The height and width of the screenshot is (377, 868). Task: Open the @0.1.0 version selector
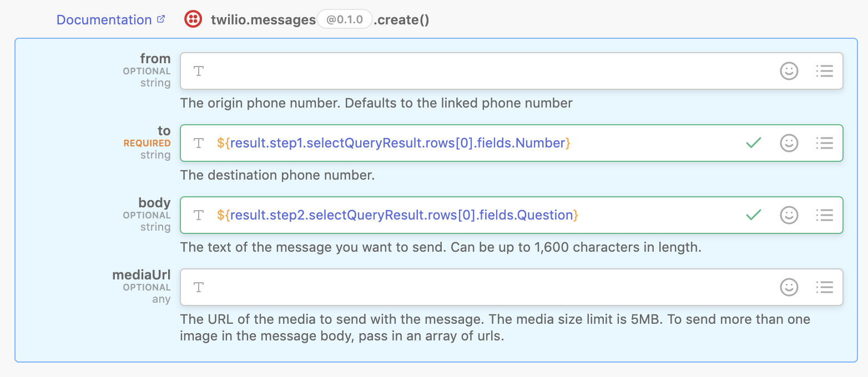click(344, 20)
